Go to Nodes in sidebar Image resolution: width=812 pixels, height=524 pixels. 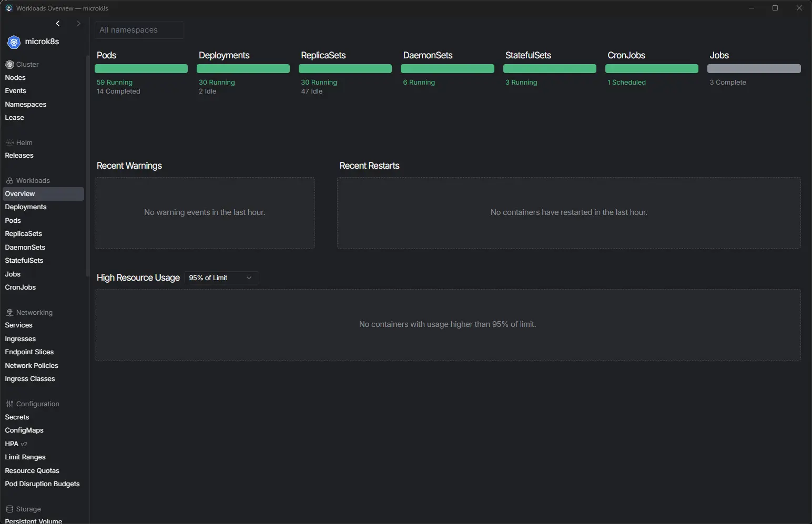pos(15,78)
